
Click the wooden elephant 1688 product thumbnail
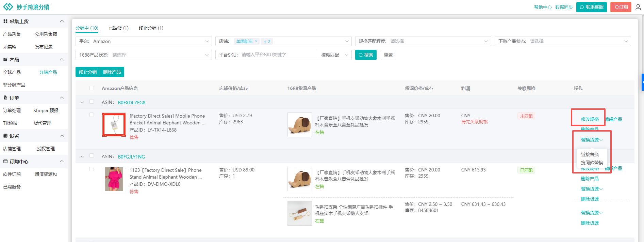point(299,125)
